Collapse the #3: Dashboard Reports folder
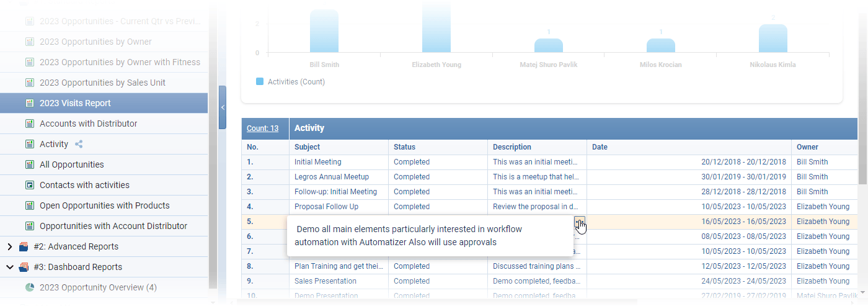 (x=9, y=267)
